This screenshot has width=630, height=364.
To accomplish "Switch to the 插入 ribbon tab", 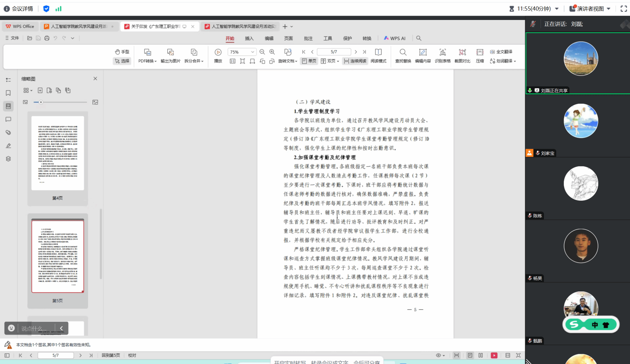I will pyautogui.click(x=249, y=38).
